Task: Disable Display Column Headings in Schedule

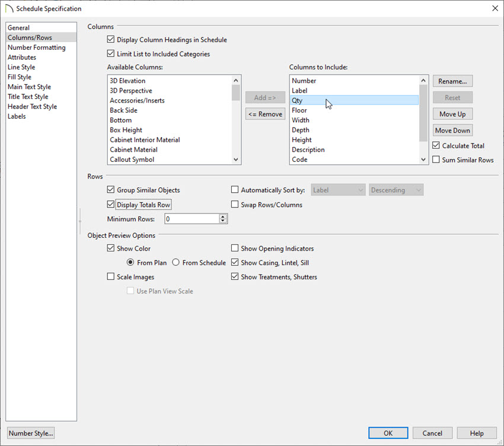Action: 111,40
